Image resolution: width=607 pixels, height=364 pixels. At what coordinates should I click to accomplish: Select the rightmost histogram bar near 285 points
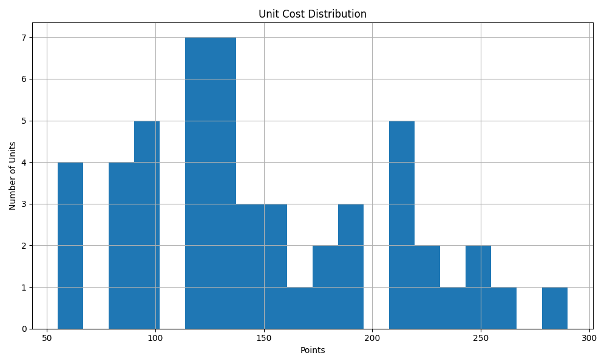[554, 308]
